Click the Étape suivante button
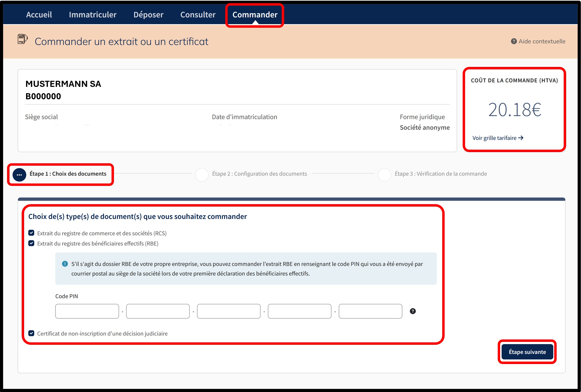 pos(527,352)
